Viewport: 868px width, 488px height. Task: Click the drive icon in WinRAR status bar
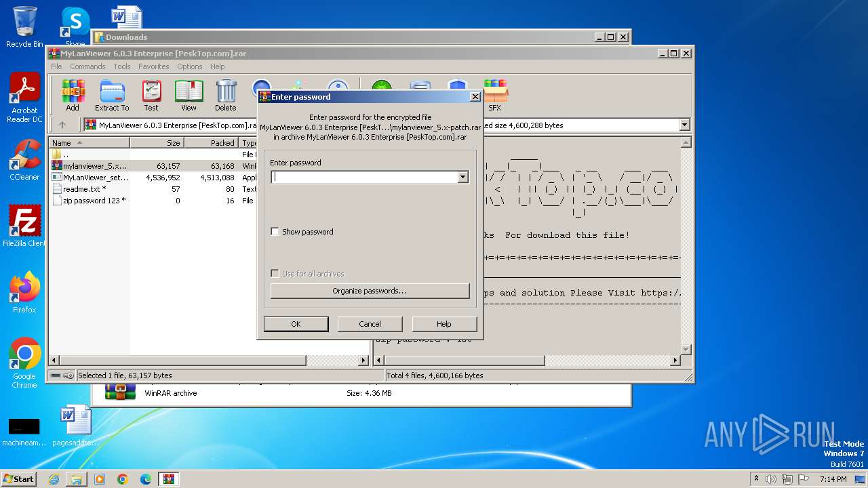coord(56,375)
